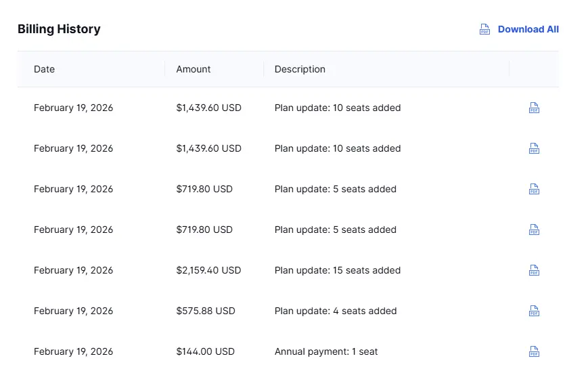588x390 pixels.
Task: Download PDF for the first $1,439.60 invoice
Action: [534, 108]
